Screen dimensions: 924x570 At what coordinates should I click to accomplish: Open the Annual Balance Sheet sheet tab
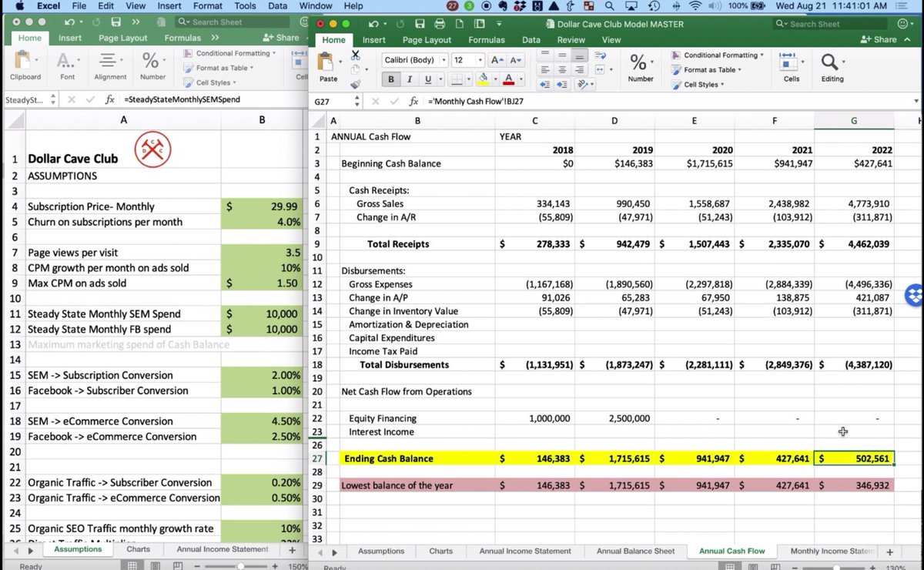(636, 551)
